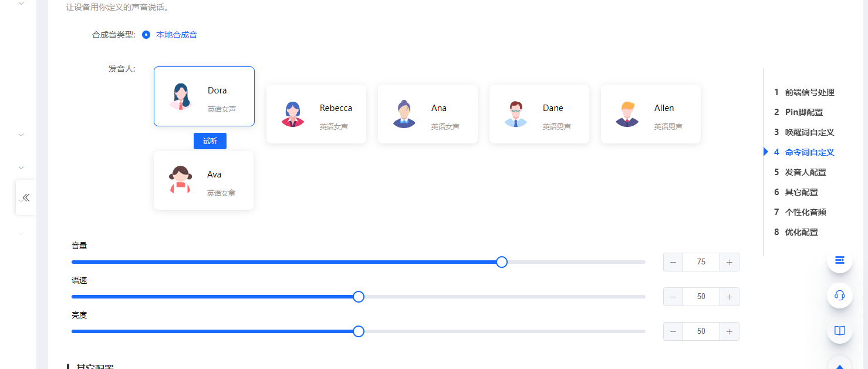Click the floating menu list icon
The height and width of the screenshot is (369, 868).
coord(839,260)
